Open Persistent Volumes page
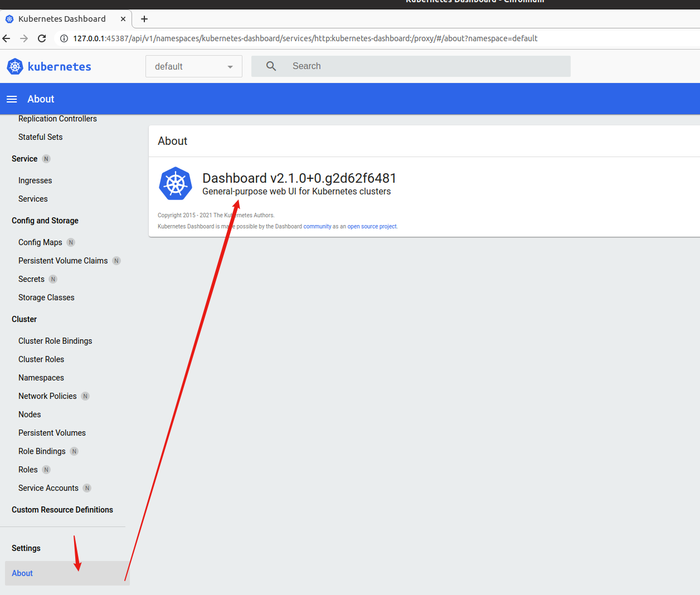 [52, 433]
